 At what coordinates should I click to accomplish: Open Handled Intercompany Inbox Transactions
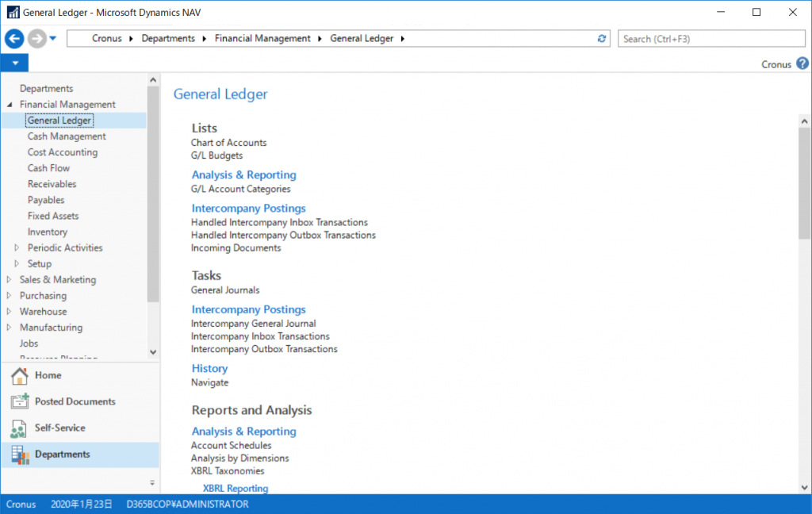[x=280, y=222]
